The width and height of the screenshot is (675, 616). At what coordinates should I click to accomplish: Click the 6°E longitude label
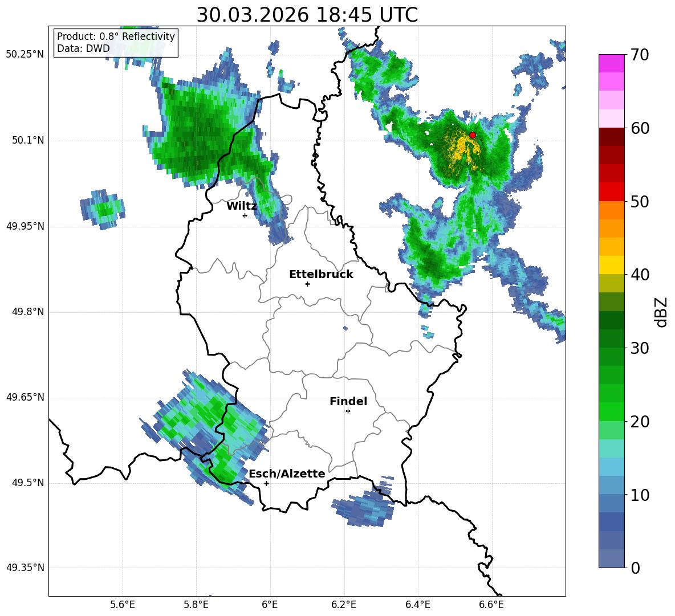pyautogui.click(x=270, y=605)
